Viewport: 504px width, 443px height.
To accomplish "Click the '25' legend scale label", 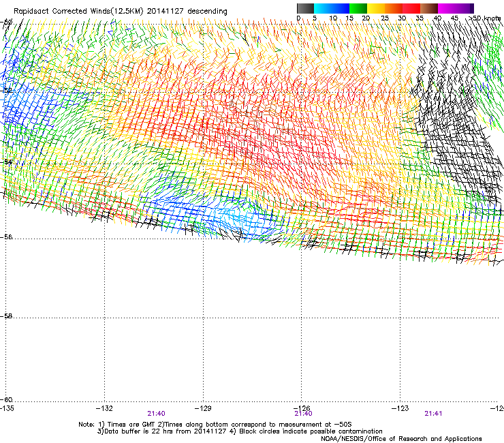I will pos(385,18).
